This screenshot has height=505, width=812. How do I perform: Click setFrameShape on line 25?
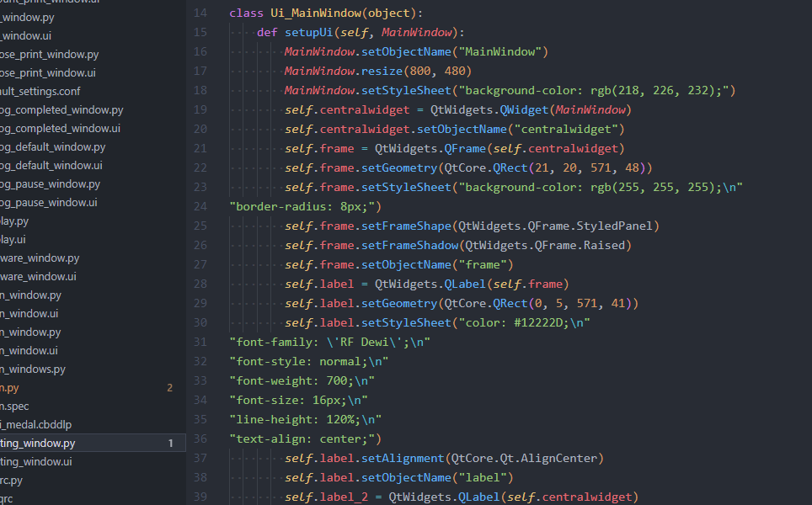click(406, 226)
